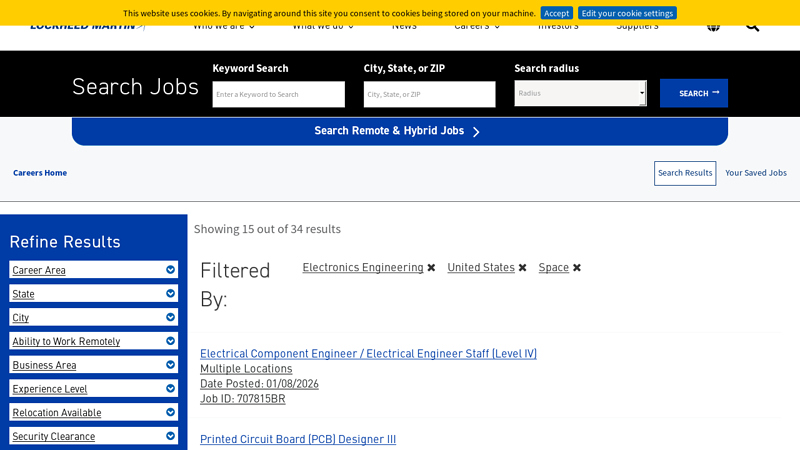Click the State chevron icon
Image resolution: width=800 pixels, height=450 pixels.
pyautogui.click(x=170, y=293)
